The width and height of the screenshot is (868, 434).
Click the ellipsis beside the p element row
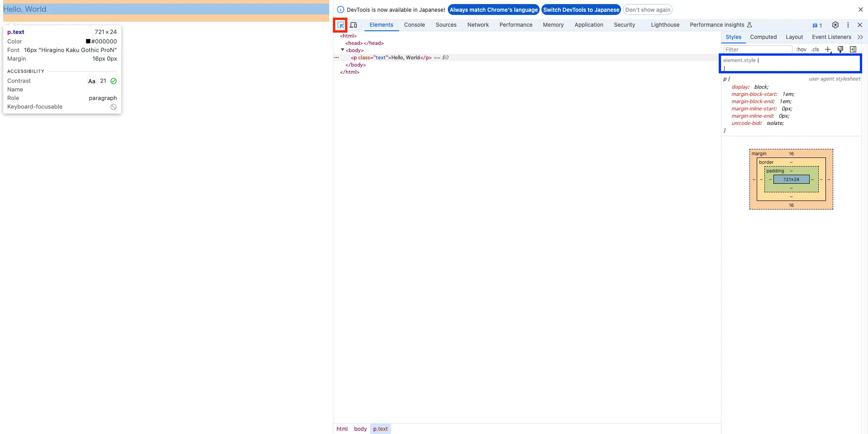coord(337,57)
